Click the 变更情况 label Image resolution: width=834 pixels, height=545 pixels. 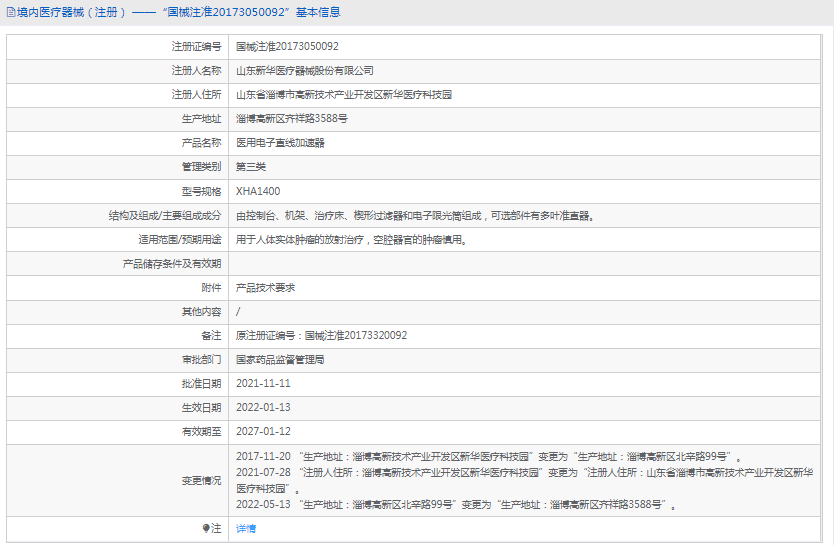tap(201, 481)
